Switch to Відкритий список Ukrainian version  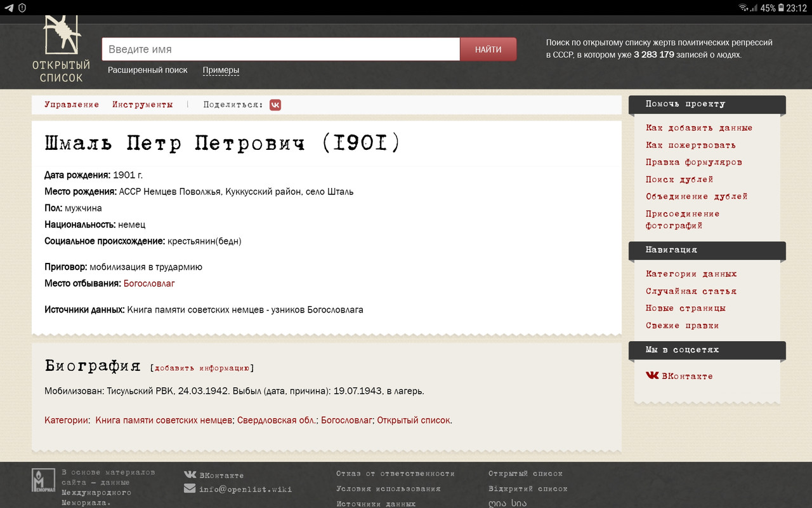pyautogui.click(x=528, y=489)
